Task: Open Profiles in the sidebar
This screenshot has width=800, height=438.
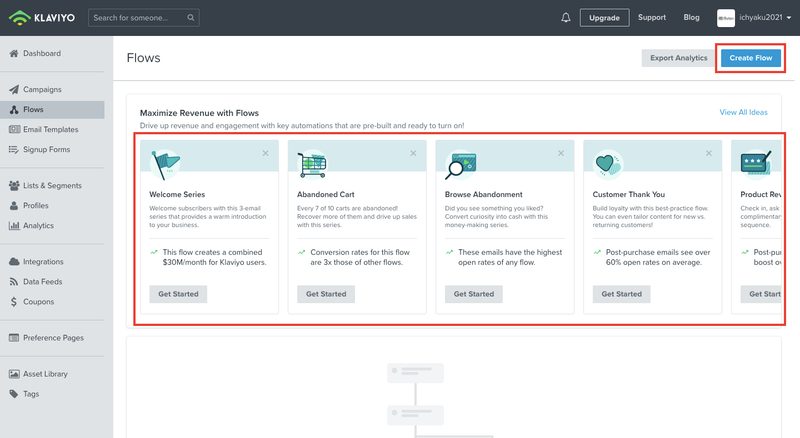Action: tap(36, 205)
